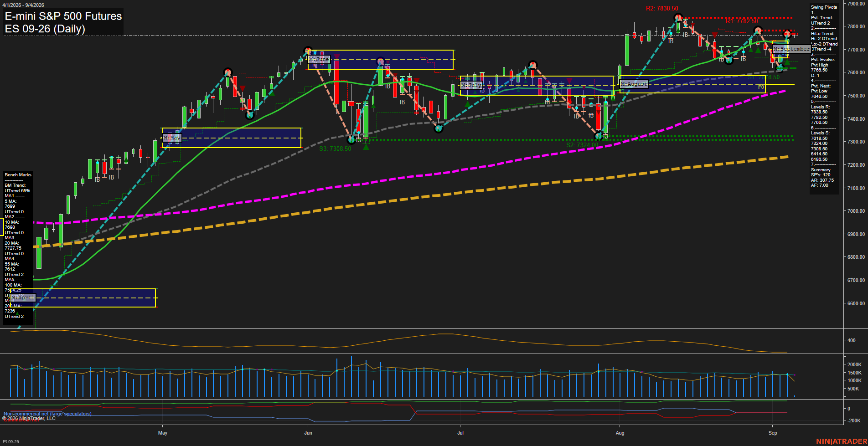The width and height of the screenshot is (868, 446).
Task: Select the swing pivot low circle near S2 7324.00
Action: tap(599, 135)
